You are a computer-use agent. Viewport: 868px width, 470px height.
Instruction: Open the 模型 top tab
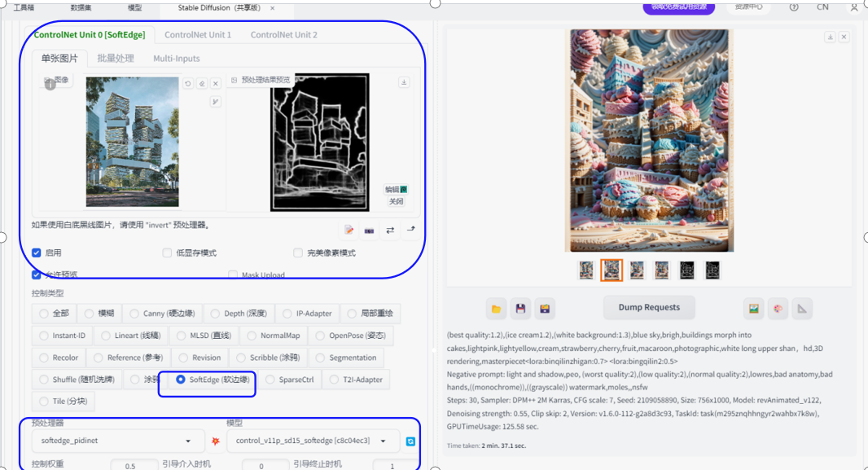pos(134,8)
